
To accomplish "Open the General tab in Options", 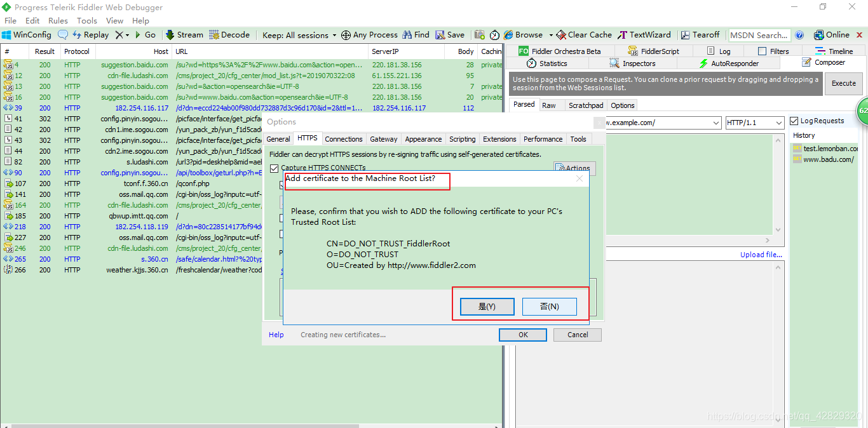I will pos(278,139).
